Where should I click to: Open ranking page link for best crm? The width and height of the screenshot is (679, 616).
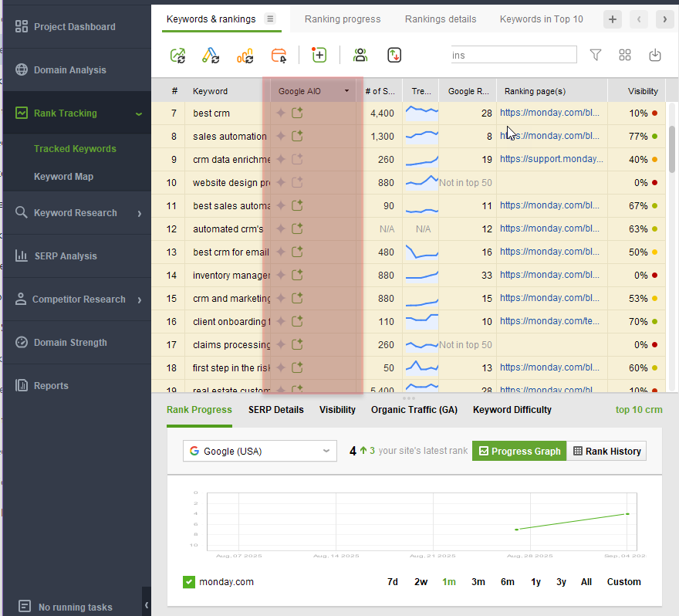[x=549, y=113]
